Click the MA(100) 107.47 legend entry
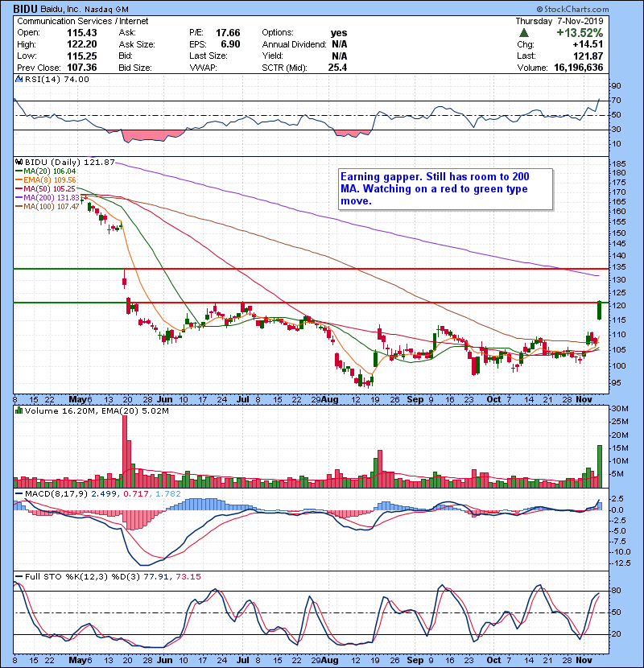Viewport: 644px width, 668px height. coord(47,207)
